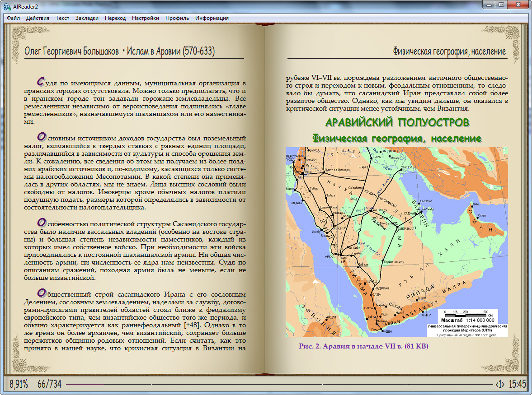Screen dimensions: 532x395
Task: Click the chapter header Физическая география, население
Action: click(x=449, y=52)
